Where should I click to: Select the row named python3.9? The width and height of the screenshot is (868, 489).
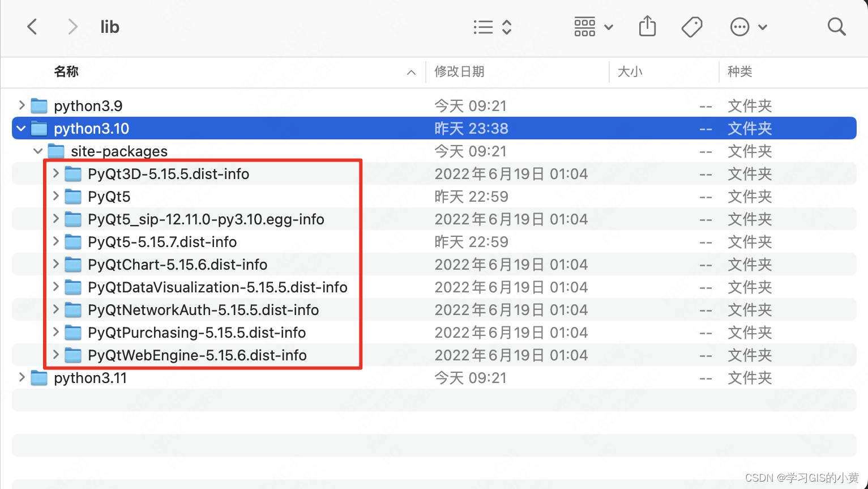(434, 106)
